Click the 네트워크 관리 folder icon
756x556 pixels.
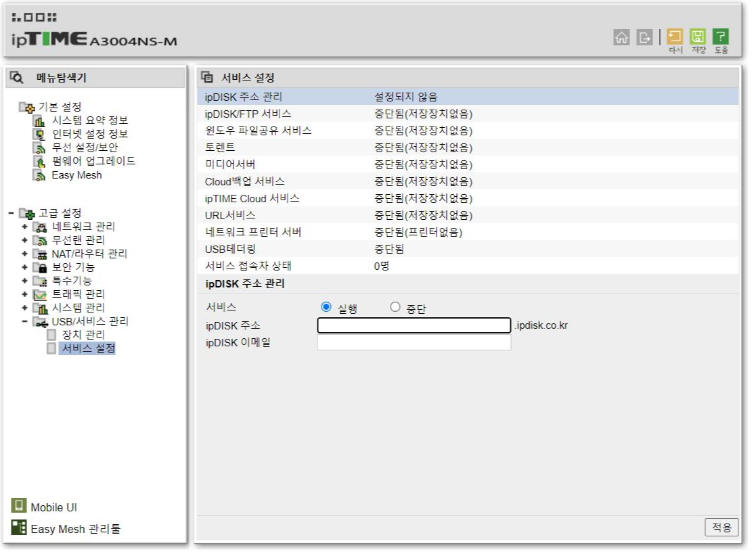click(x=39, y=227)
